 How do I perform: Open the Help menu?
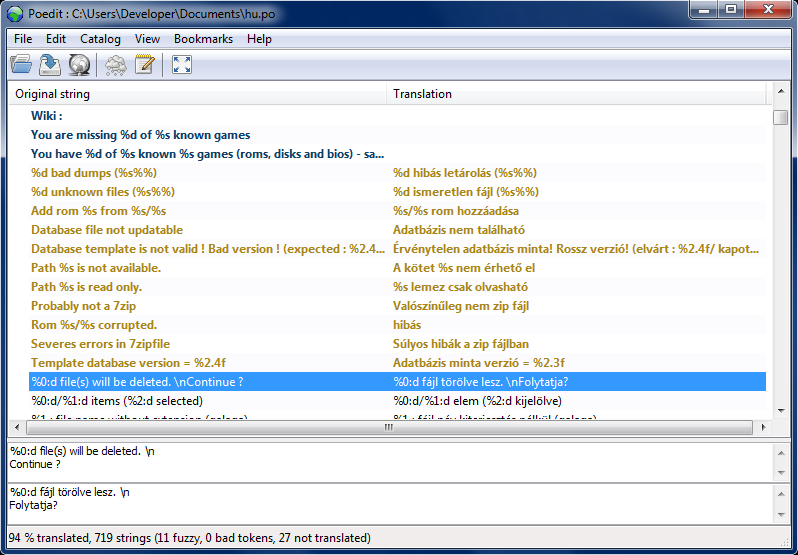tap(259, 39)
